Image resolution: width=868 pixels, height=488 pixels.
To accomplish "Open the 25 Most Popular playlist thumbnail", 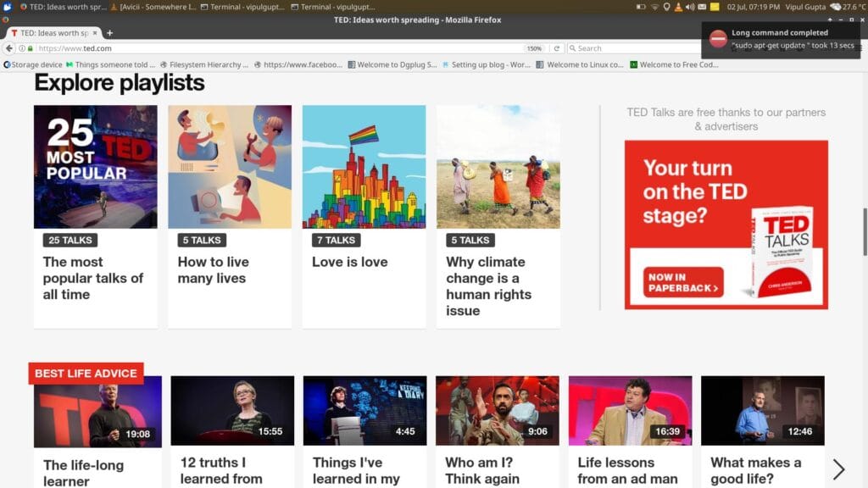I will [95, 167].
